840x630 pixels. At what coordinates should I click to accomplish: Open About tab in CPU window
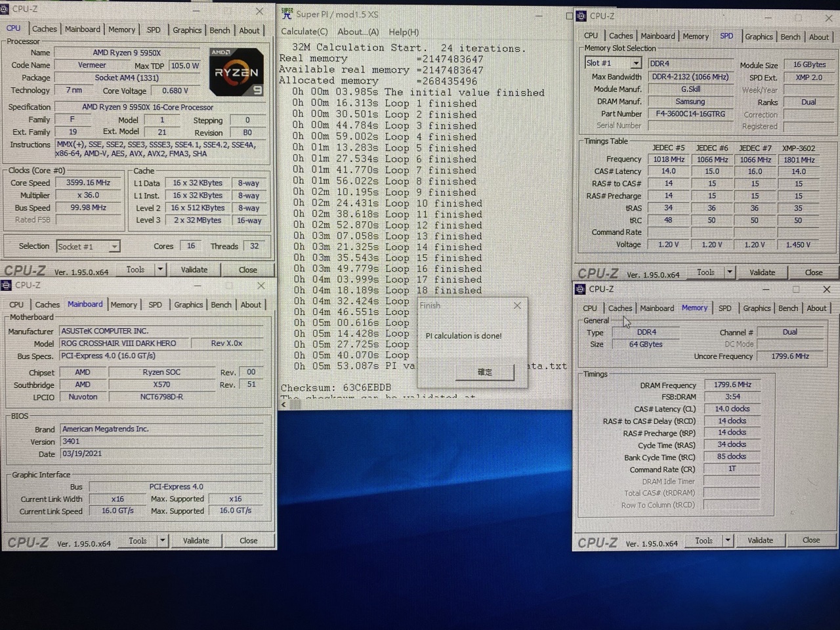pyautogui.click(x=249, y=30)
